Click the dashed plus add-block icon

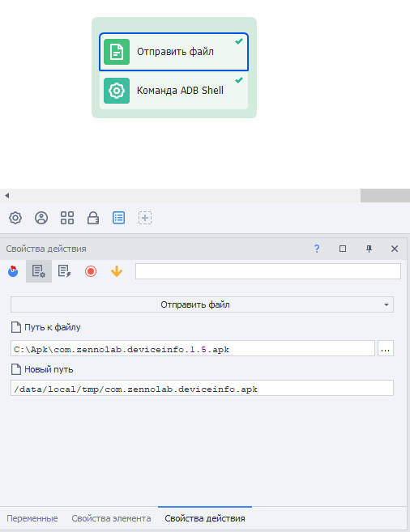(145, 218)
